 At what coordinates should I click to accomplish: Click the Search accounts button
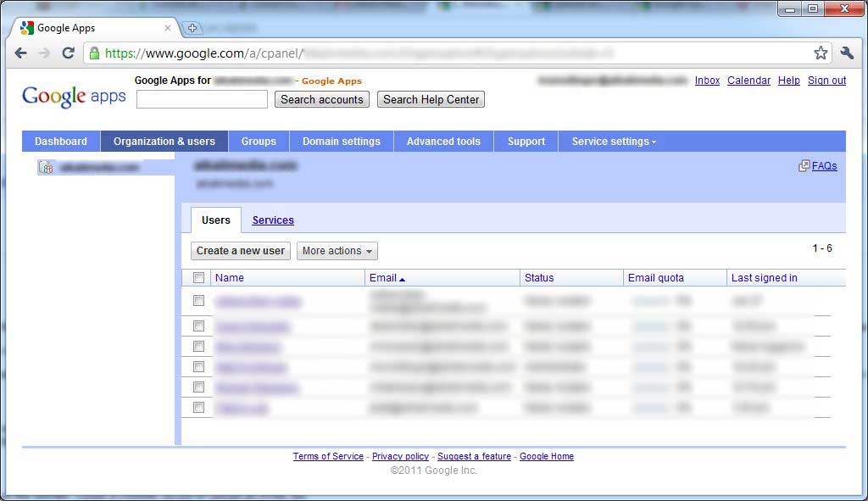click(322, 100)
